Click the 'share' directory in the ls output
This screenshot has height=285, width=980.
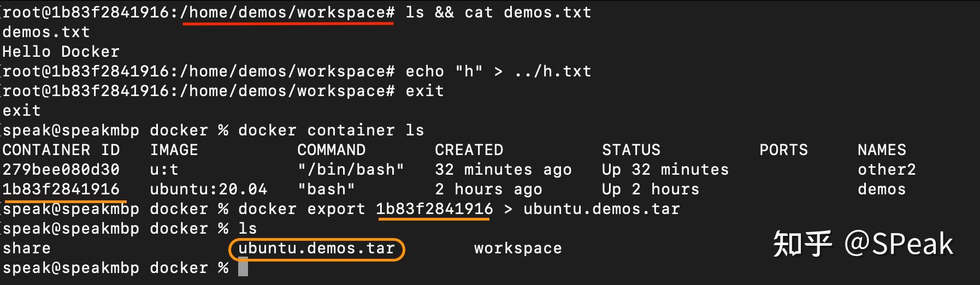(x=27, y=248)
